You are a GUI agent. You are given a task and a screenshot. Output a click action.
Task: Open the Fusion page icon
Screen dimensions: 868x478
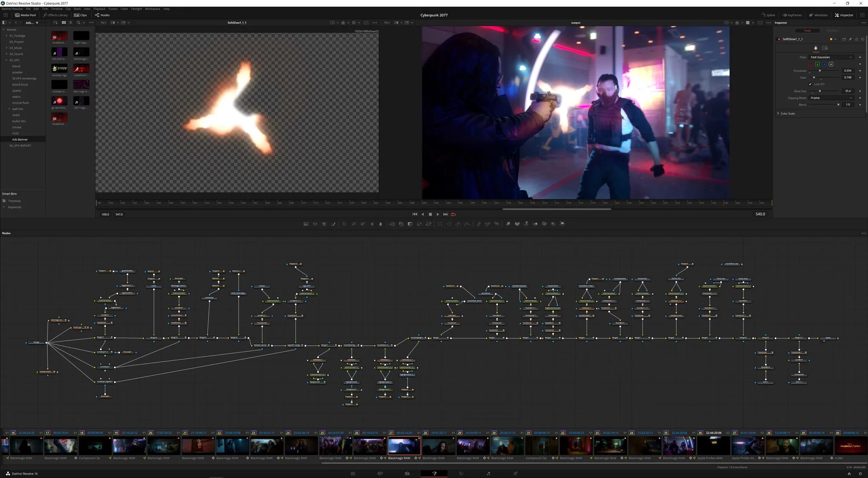click(434, 473)
